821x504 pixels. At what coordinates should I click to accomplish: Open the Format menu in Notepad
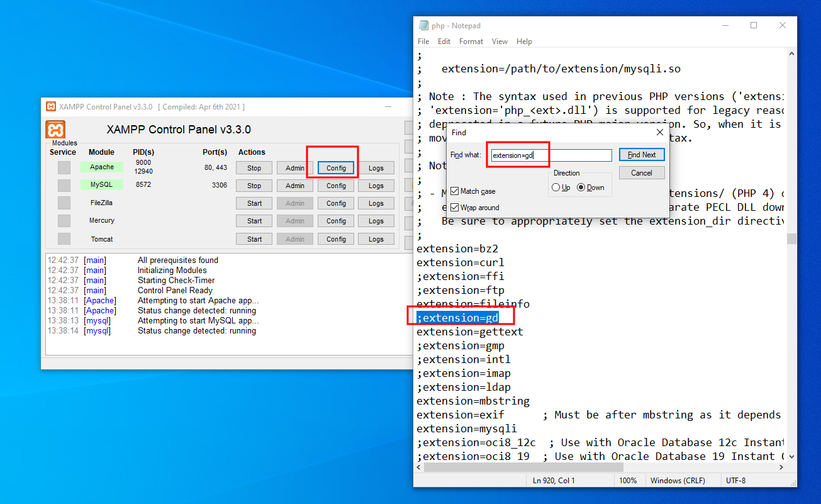pyautogui.click(x=471, y=41)
